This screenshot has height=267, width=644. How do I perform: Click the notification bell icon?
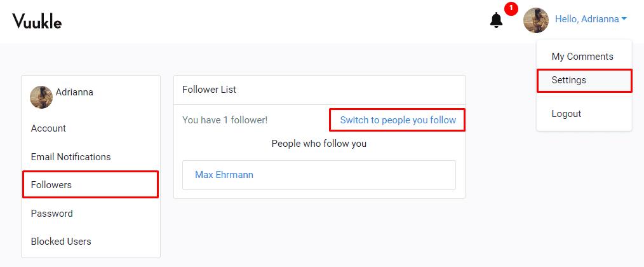pyautogui.click(x=496, y=20)
